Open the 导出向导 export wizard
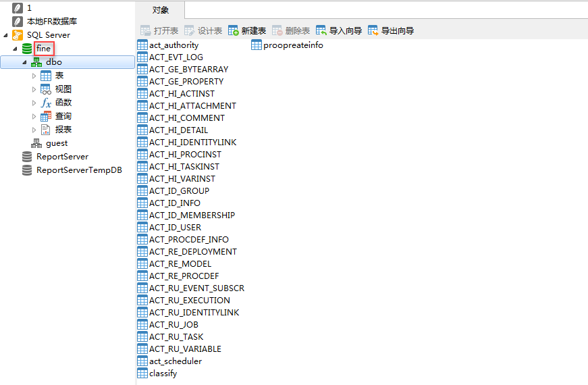 point(391,31)
